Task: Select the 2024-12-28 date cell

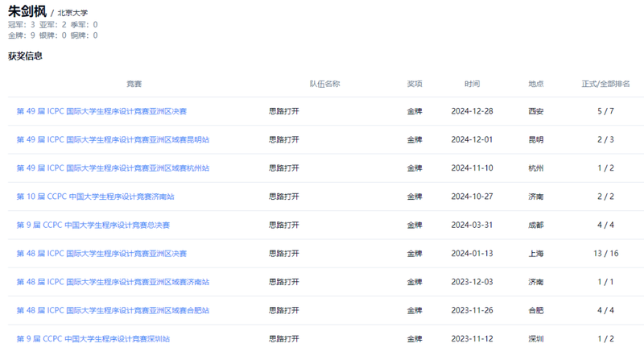Action: pos(472,111)
